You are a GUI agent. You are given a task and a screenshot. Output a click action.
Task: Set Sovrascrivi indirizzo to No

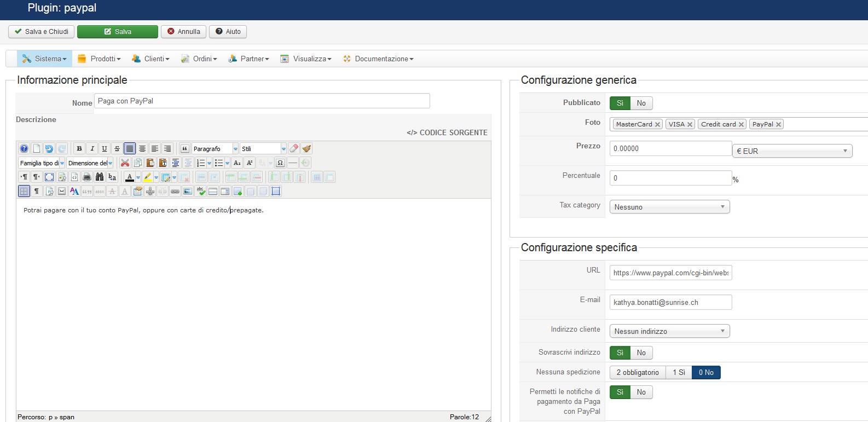pyautogui.click(x=641, y=352)
